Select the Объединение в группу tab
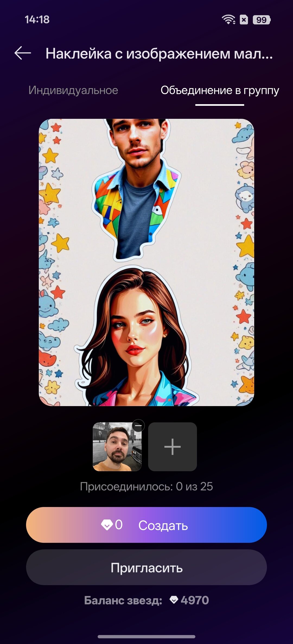The height and width of the screenshot is (644, 293). pos(219,90)
